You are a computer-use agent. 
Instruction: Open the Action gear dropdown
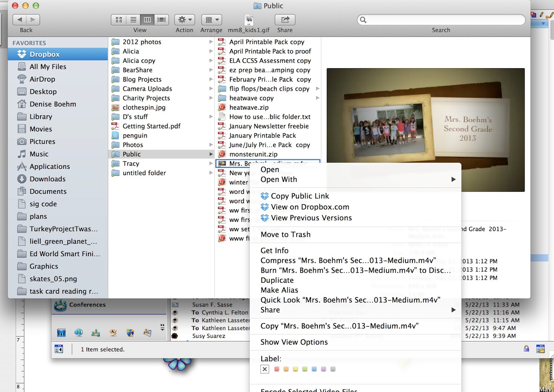click(x=185, y=20)
